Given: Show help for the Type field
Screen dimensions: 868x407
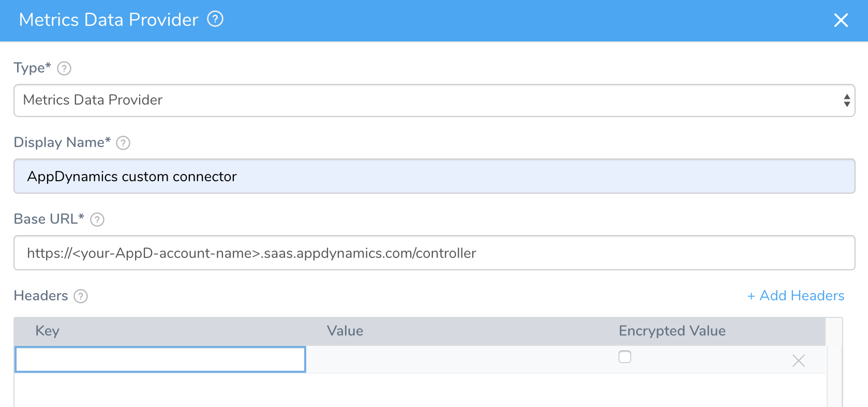Looking at the screenshot, I should tap(64, 68).
